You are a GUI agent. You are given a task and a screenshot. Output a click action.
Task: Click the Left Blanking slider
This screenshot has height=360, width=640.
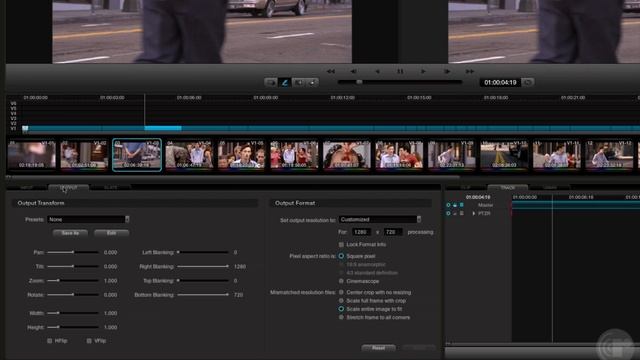[203, 252]
